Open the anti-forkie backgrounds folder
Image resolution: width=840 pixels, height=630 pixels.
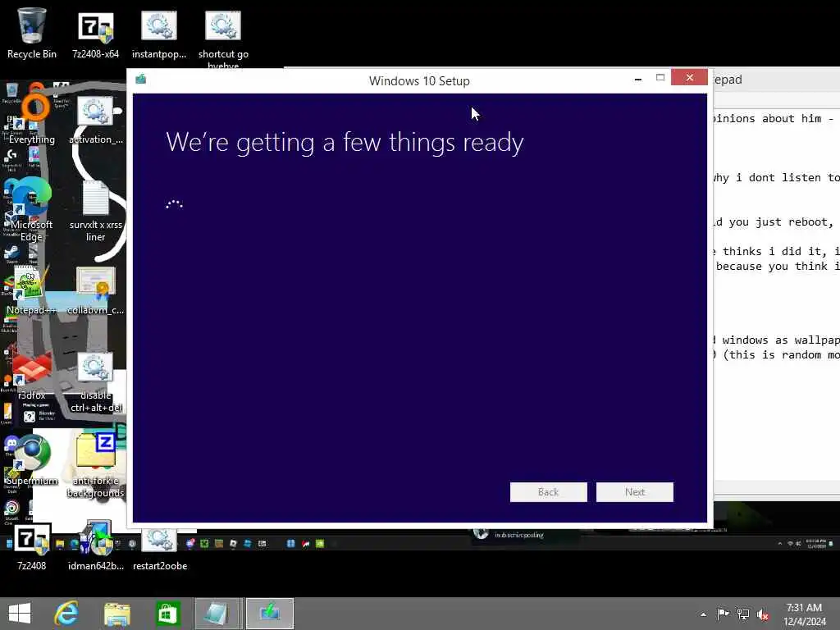95,464
